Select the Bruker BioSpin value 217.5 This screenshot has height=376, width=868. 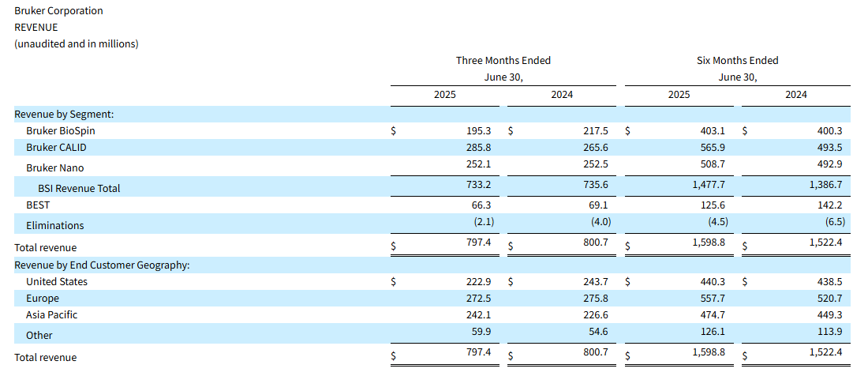tap(597, 131)
